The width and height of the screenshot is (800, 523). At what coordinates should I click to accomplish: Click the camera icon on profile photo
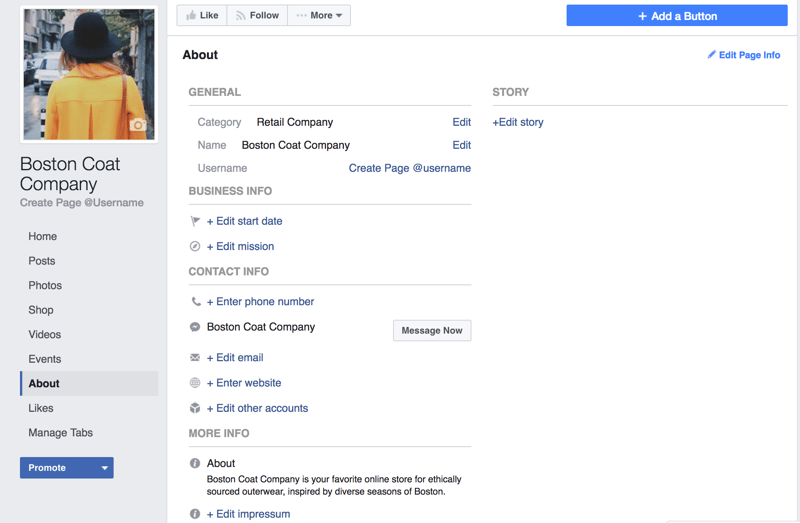[138, 125]
